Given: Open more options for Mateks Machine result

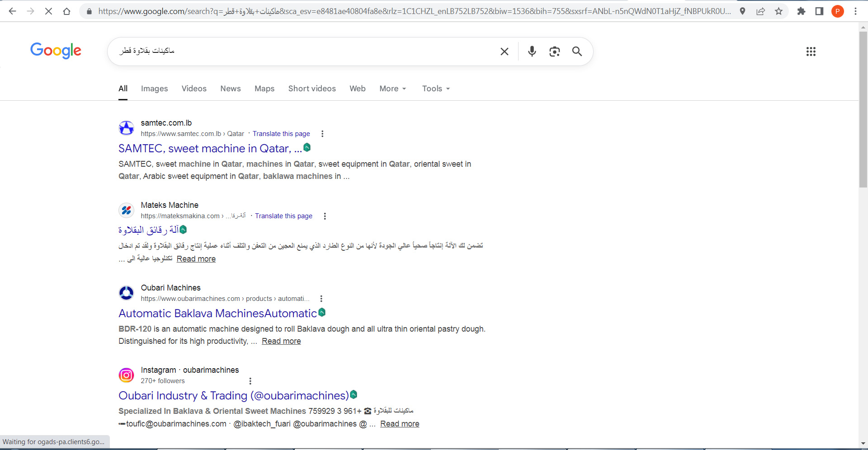Looking at the screenshot, I should (325, 216).
